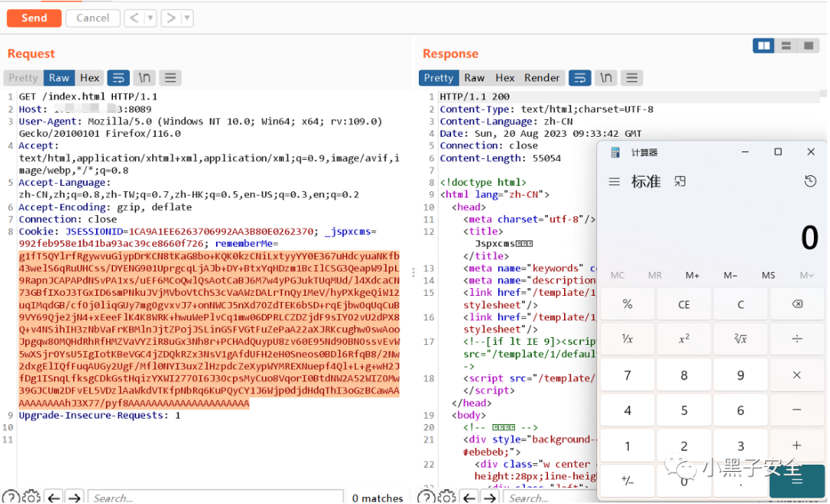The width and height of the screenshot is (830, 504).
Task: Open Response search help question icon
Action: pyautogui.click(x=427, y=497)
